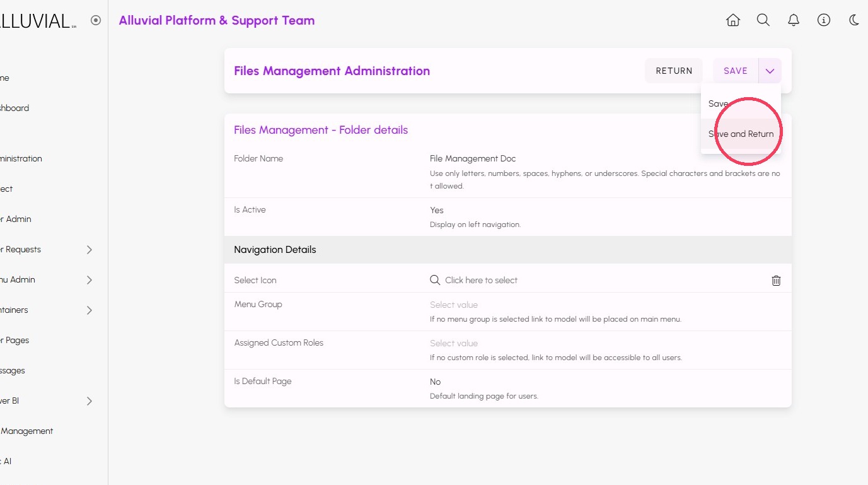Screen dimensions: 868x485
Task: Expand the Containers sidebar chevron
Action: [90, 310]
